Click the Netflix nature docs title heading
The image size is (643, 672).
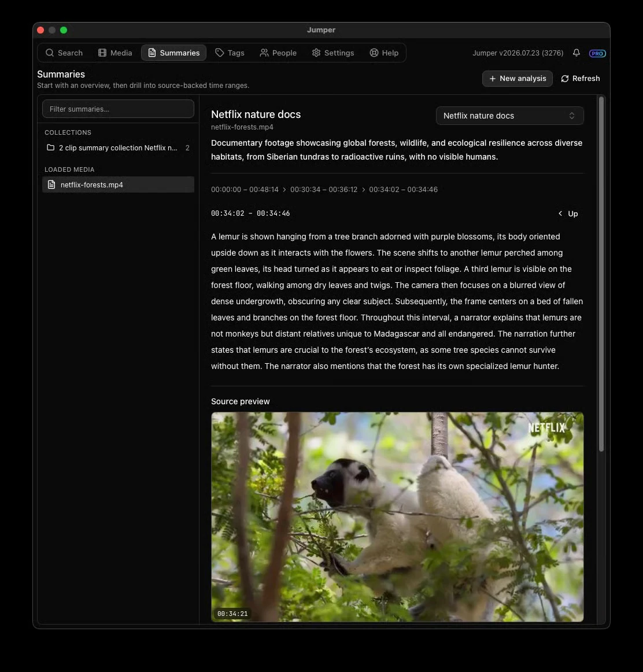[256, 115]
